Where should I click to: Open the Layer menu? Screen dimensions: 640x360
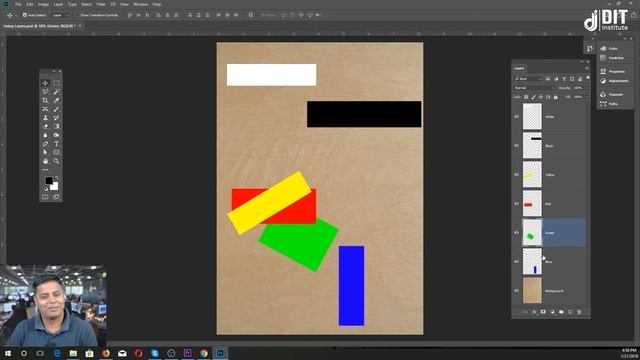(58, 4)
